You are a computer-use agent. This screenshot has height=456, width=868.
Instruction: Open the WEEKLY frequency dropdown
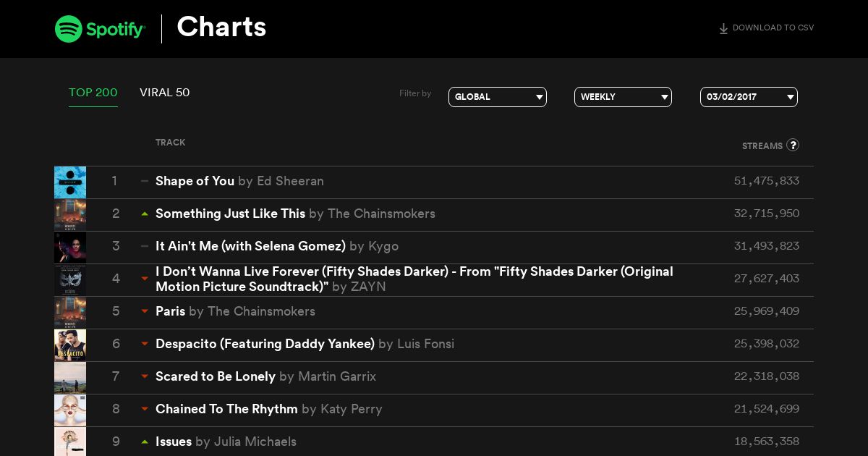[x=623, y=97]
